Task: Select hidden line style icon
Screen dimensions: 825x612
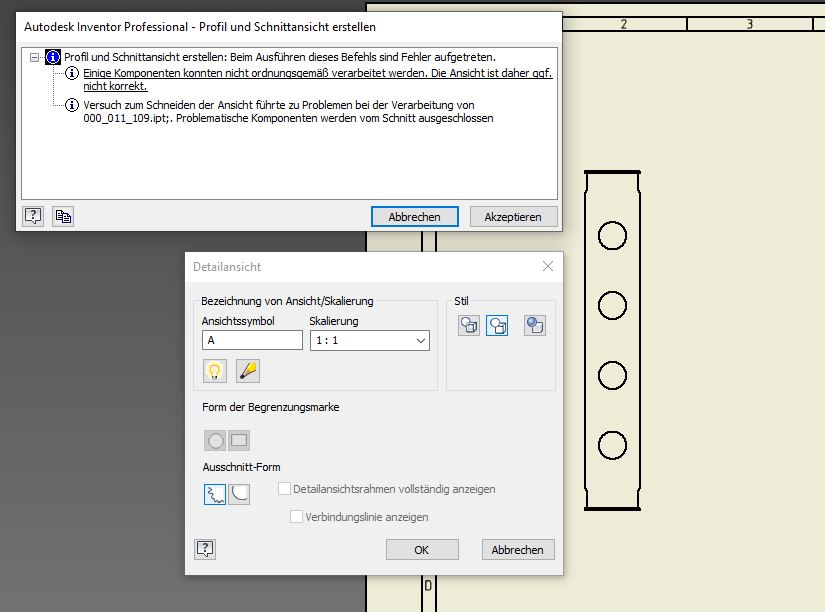Action: (x=469, y=325)
